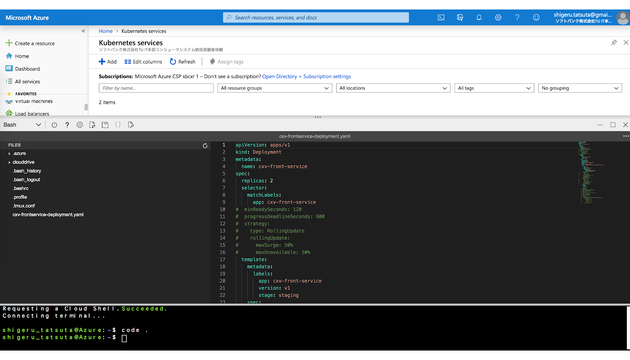Screen dimensions: 630x360
Task: Open a new Cloud Shell session
Action: pyautogui.click(x=105, y=125)
